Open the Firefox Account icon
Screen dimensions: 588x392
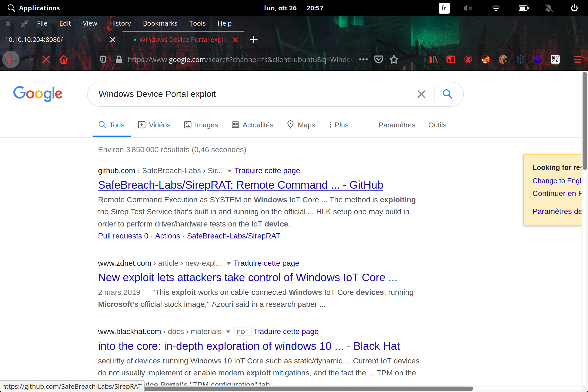pyautogui.click(x=468, y=59)
